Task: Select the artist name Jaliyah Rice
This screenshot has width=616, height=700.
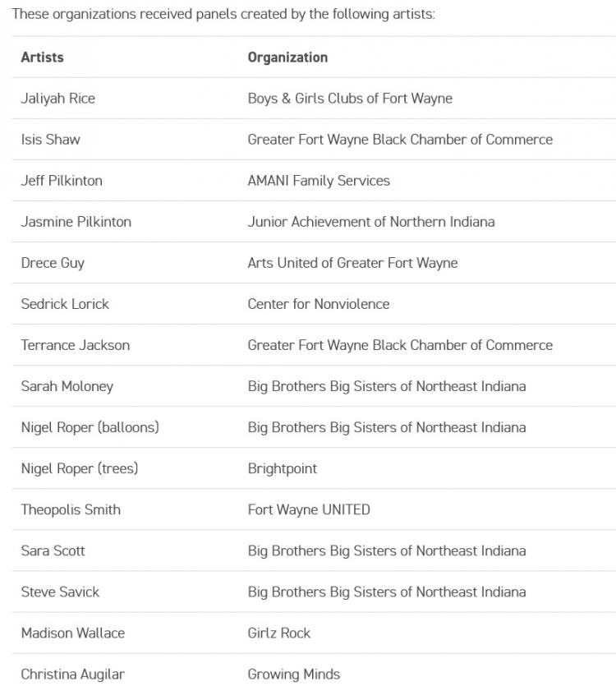Action: coord(58,99)
